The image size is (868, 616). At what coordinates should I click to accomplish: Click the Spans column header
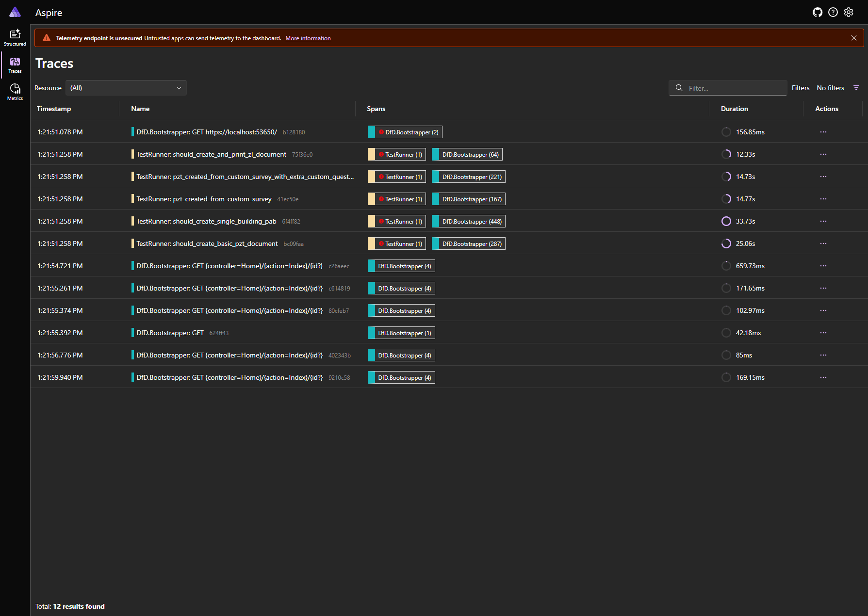point(376,109)
